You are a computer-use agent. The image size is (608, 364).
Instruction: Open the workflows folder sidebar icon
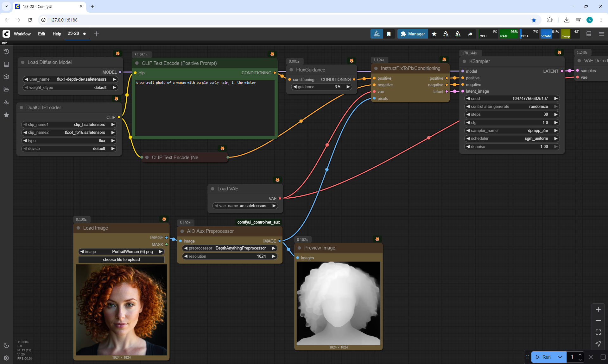pyautogui.click(x=6, y=89)
